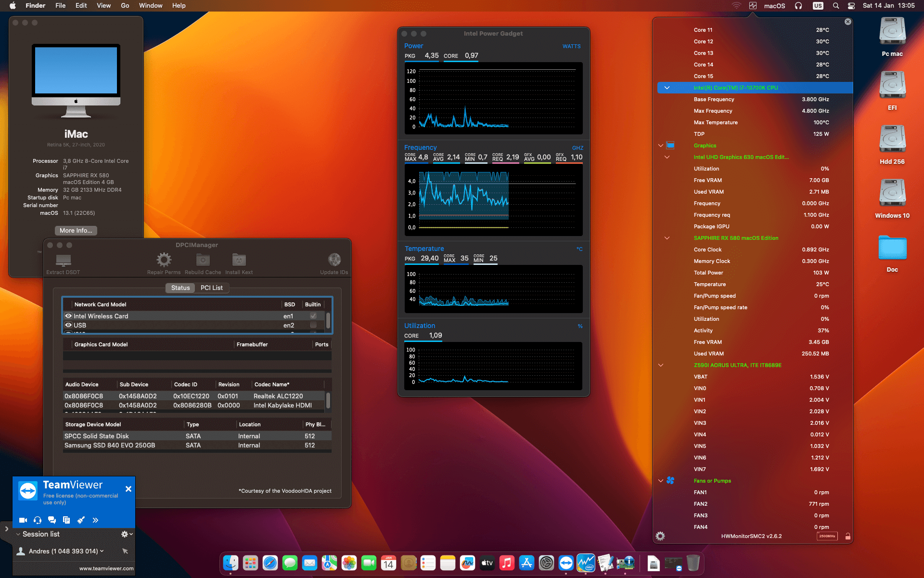Open Launchpad from the Dock
This screenshot has height=578, width=924.
[x=250, y=563]
